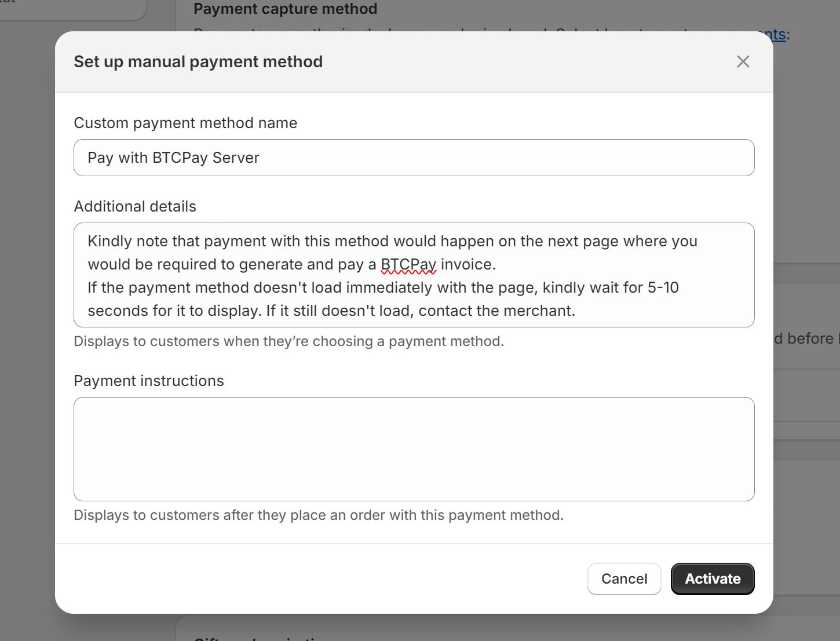Click the Additional details text area
Screen dimensions: 840x641
point(414,275)
